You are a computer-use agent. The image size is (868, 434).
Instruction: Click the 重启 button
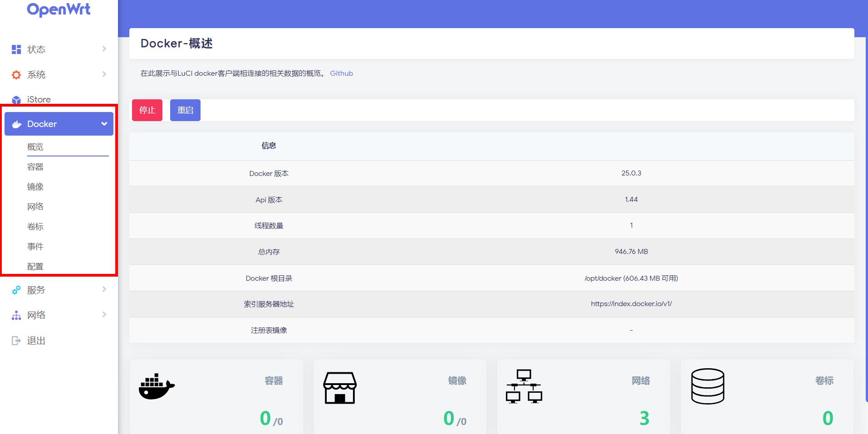(x=185, y=110)
